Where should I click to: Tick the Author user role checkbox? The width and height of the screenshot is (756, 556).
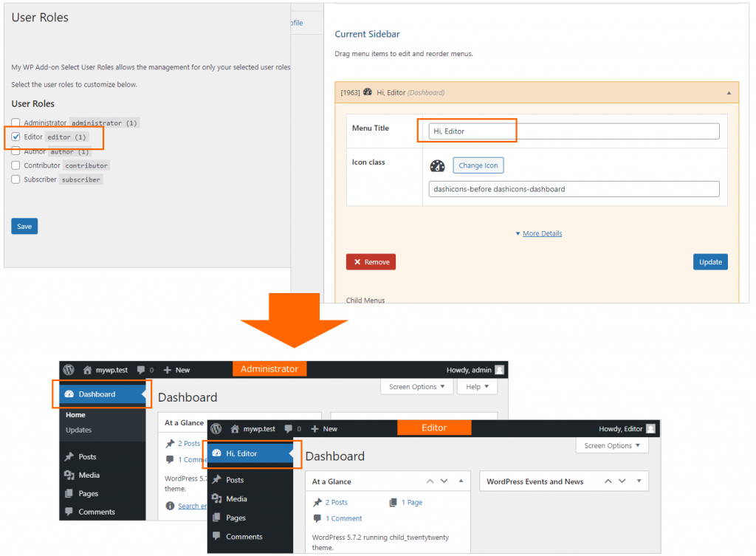coord(16,151)
